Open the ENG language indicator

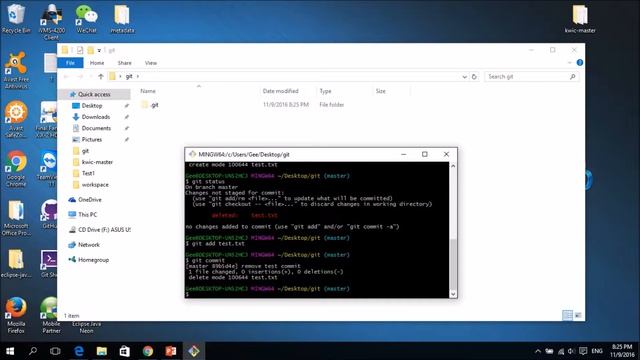click(597, 351)
